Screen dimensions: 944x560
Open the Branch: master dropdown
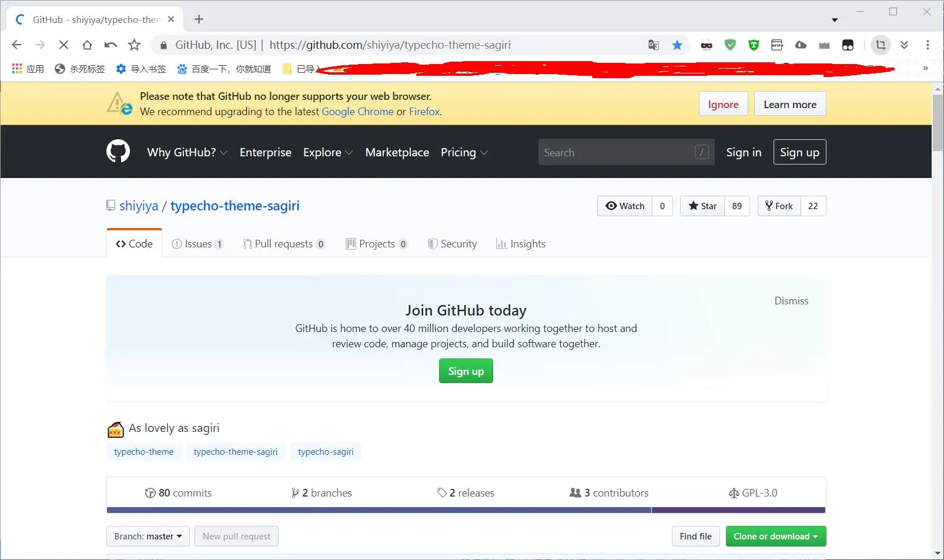(x=148, y=536)
